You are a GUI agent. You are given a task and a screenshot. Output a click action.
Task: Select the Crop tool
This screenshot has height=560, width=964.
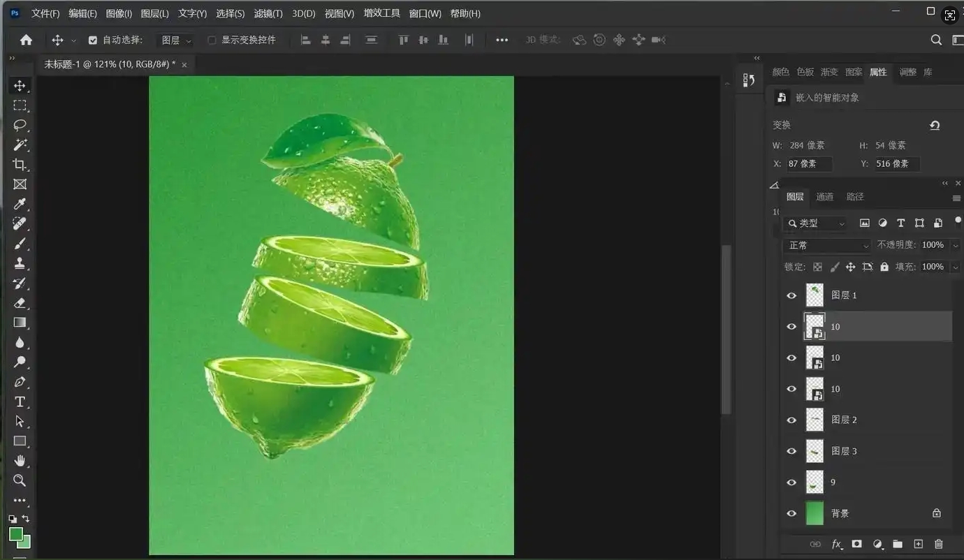(20, 165)
